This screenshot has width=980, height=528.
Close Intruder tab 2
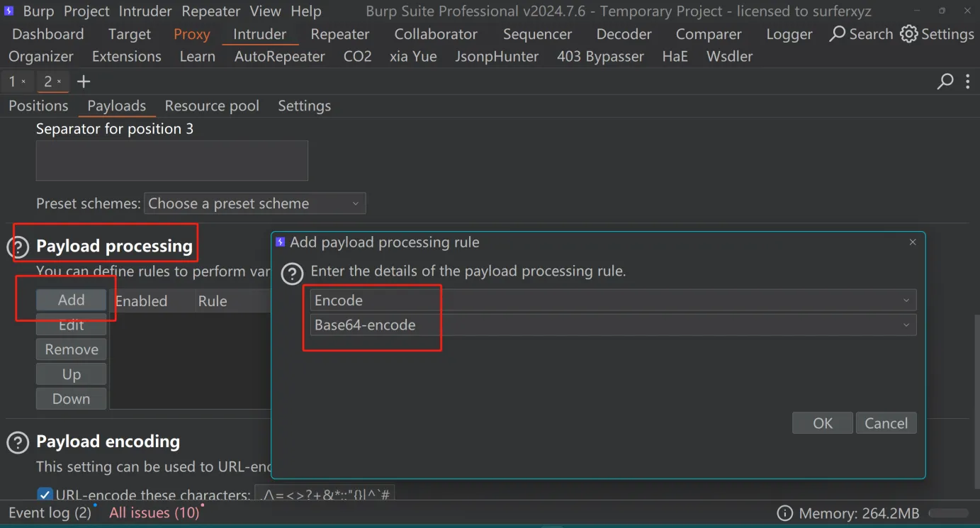(59, 82)
